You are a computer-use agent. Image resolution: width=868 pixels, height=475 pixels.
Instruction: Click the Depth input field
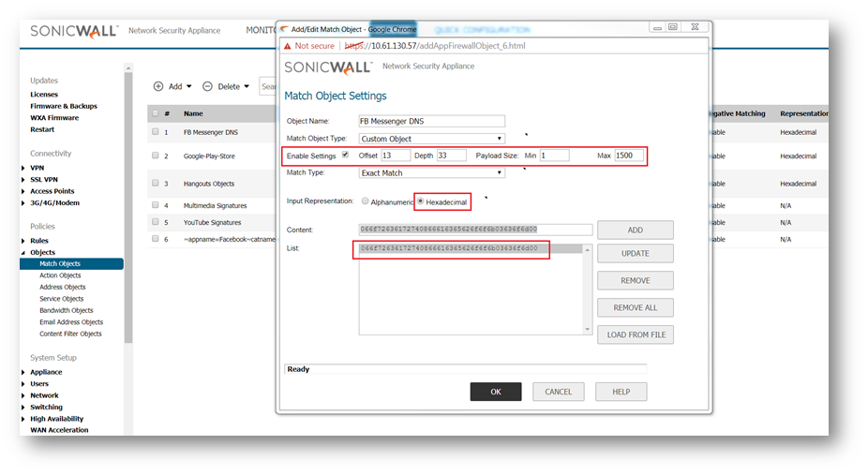click(452, 156)
